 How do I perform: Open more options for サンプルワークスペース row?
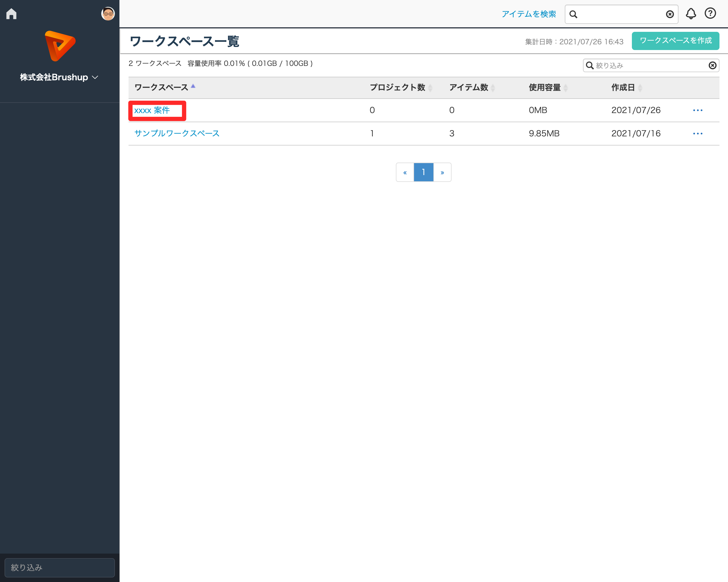coord(697,134)
